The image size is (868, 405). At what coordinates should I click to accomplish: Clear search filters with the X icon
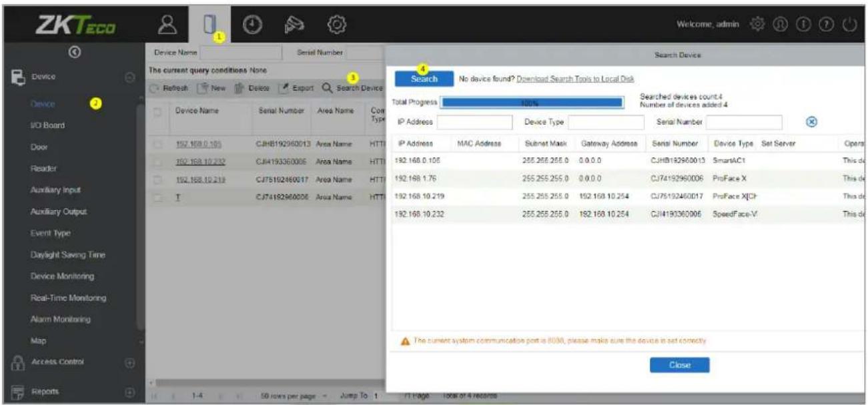pyautogui.click(x=813, y=121)
